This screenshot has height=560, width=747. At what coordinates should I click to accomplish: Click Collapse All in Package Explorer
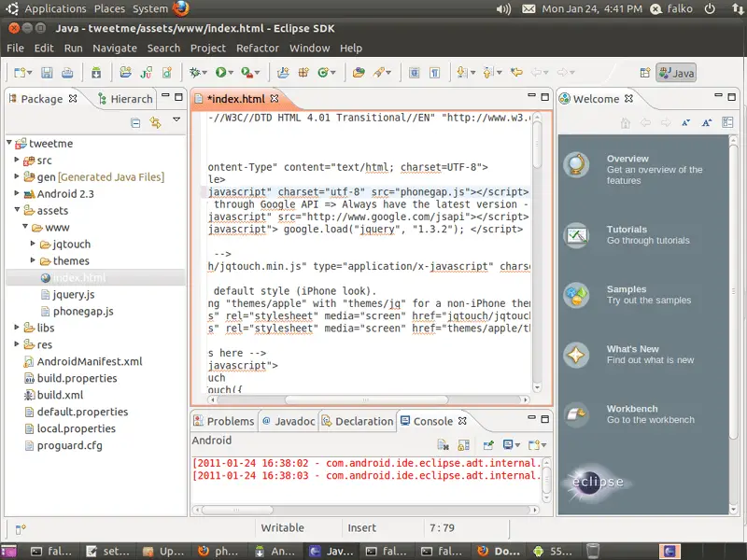(x=135, y=123)
